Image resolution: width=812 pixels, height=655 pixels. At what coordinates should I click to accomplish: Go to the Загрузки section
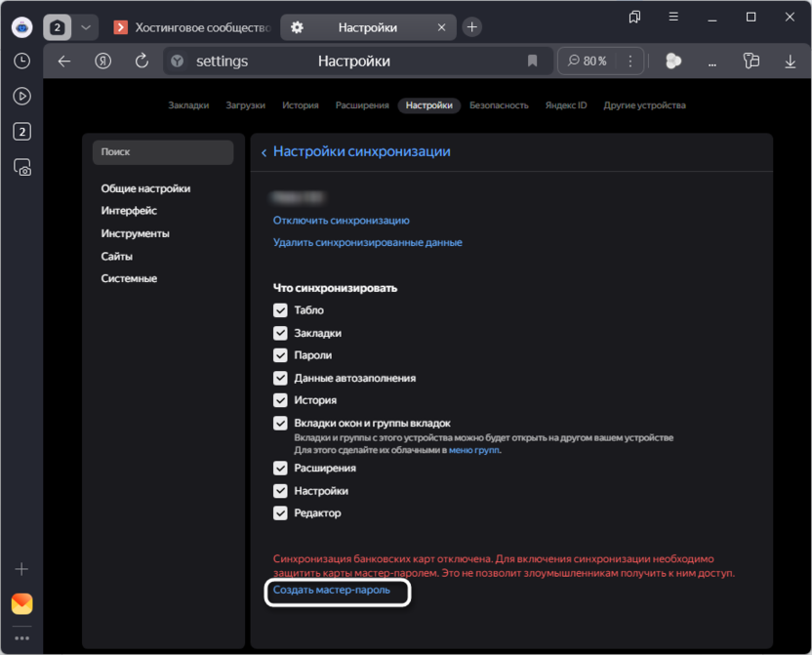(246, 105)
